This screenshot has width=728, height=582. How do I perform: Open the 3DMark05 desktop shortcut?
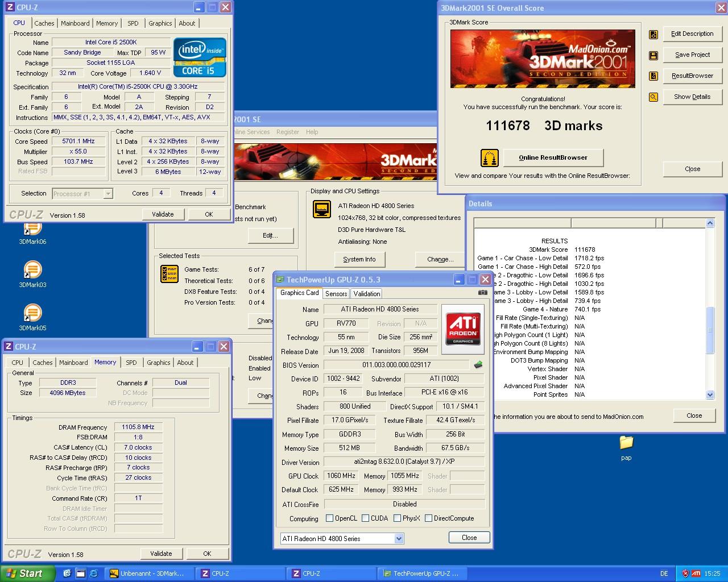[x=32, y=317]
